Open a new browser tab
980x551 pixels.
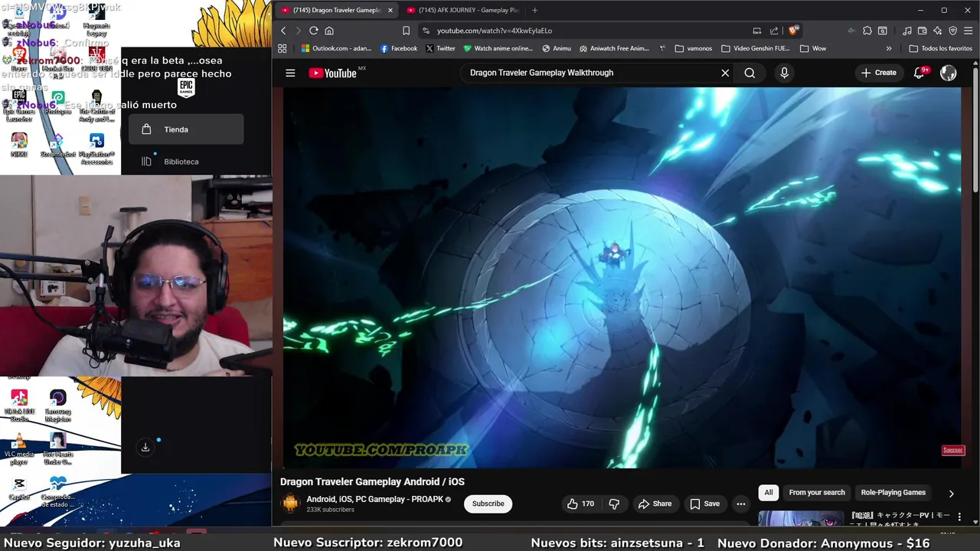pyautogui.click(x=534, y=10)
